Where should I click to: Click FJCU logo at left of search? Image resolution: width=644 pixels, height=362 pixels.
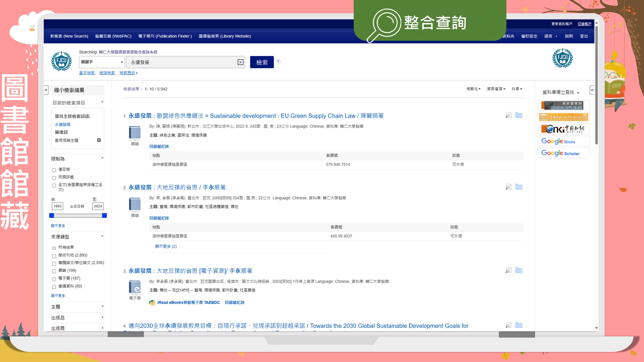61,61
